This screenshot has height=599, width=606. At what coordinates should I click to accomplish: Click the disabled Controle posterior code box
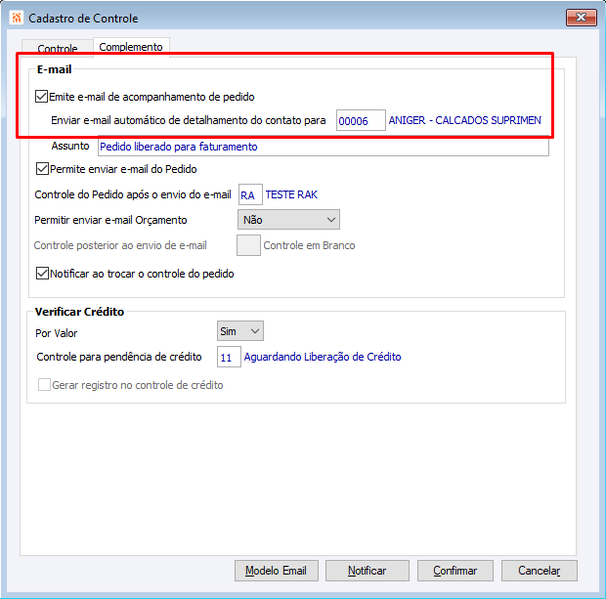coord(249,245)
